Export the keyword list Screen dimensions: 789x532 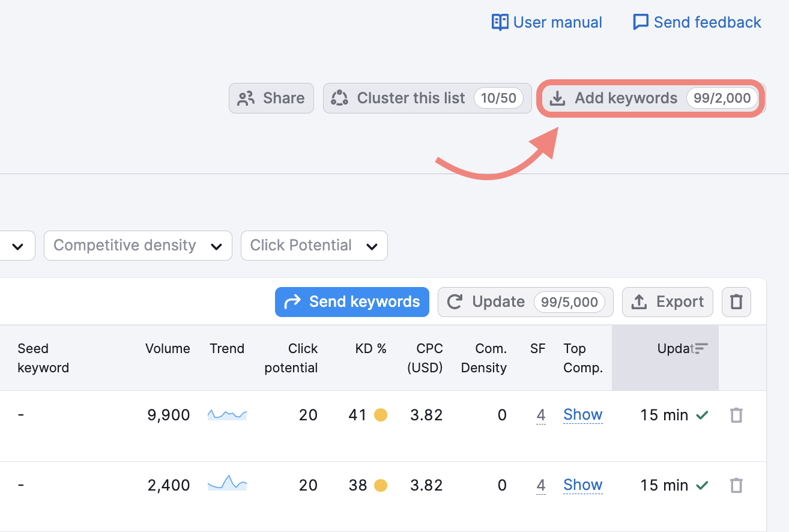(x=667, y=302)
